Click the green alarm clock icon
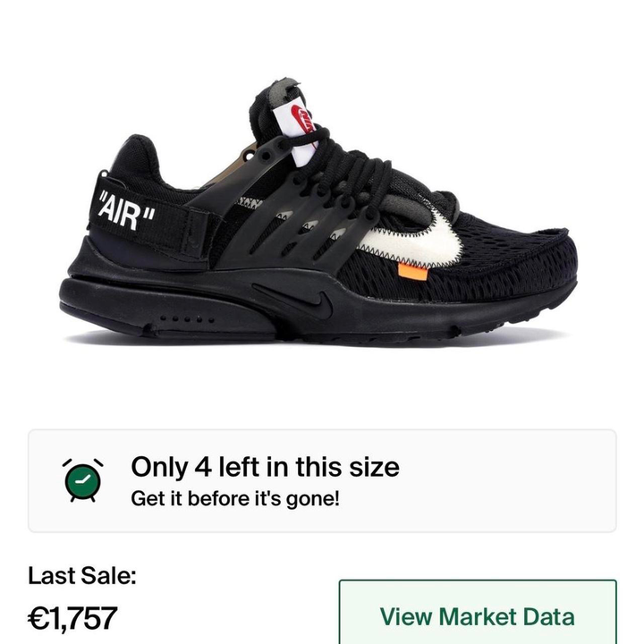Viewport: 644px width, 644px height. pyautogui.click(x=82, y=480)
